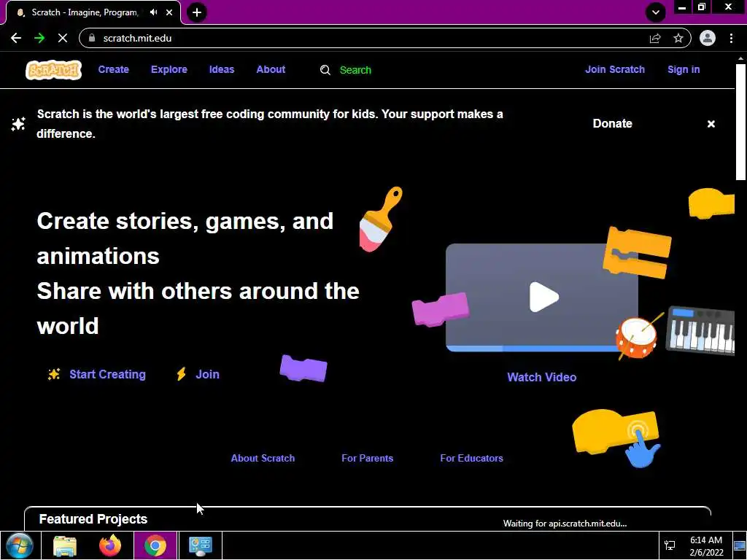Click the Chrome taskbar icon
747x560 pixels.
pyautogui.click(x=155, y=545)
